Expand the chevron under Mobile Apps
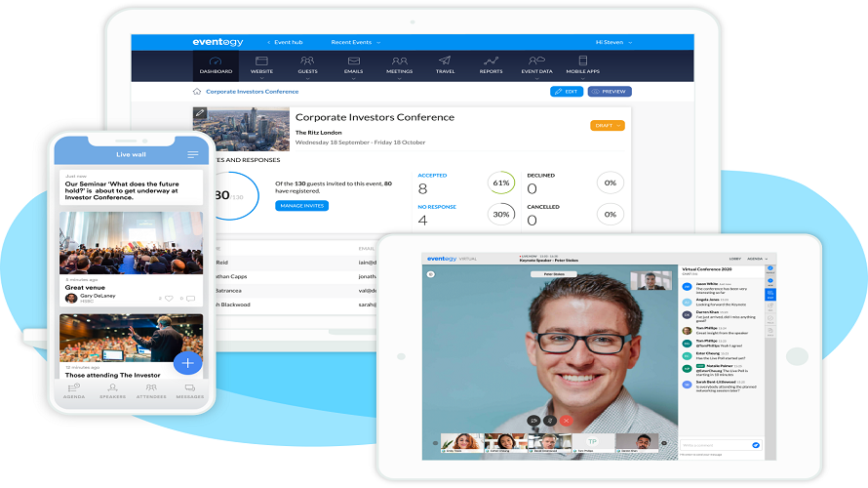Screen dimensions: 868x488 click(x=583, y=78)
